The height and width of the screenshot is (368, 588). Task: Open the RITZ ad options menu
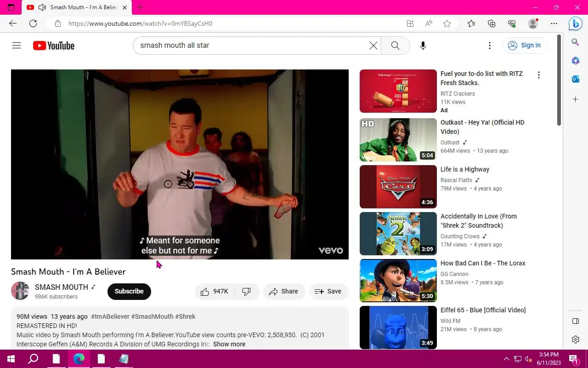click(539, 75)
